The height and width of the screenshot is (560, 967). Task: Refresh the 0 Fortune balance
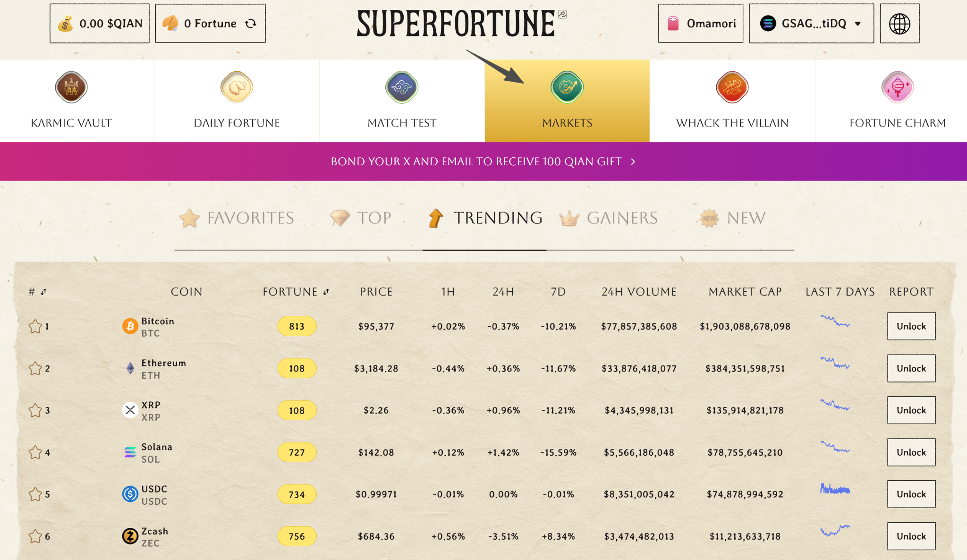click(x=251, y=23)
